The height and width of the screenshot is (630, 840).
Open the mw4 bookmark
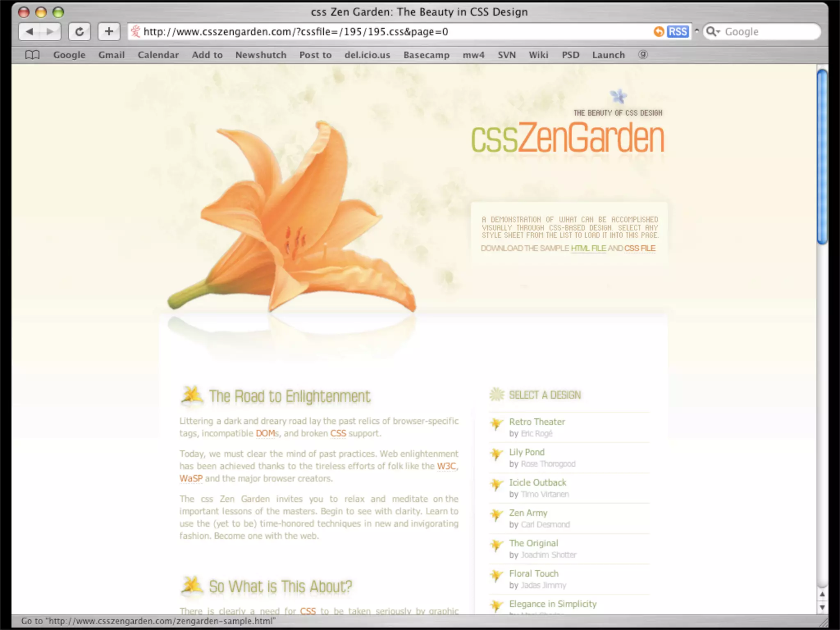tap(473, 55)
